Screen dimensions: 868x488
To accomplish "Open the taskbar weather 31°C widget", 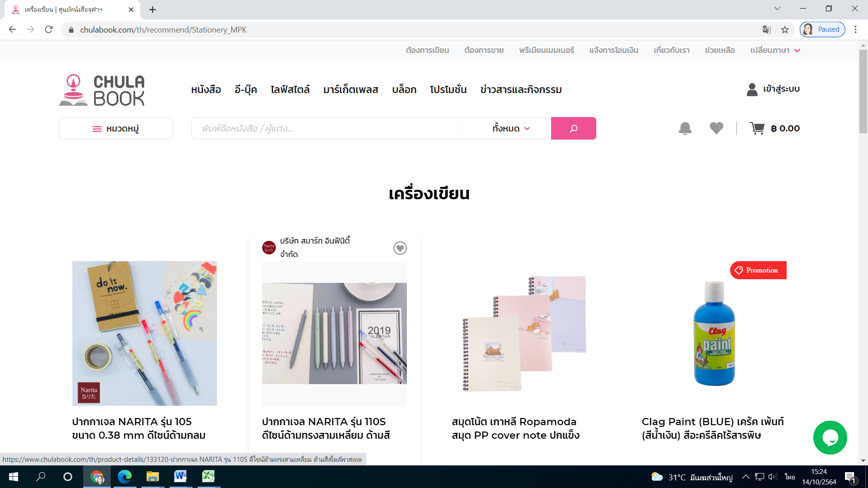I will tap(692, 477).
